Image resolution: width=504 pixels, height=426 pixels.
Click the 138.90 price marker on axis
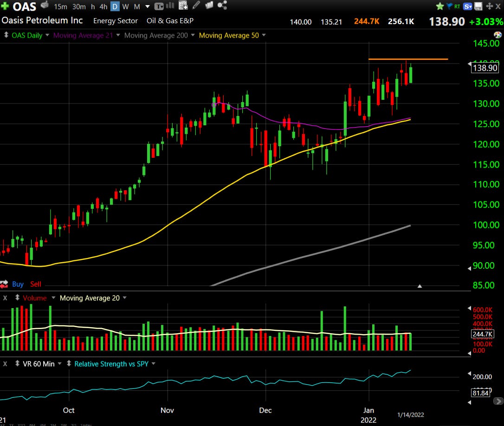coord(485,68)
